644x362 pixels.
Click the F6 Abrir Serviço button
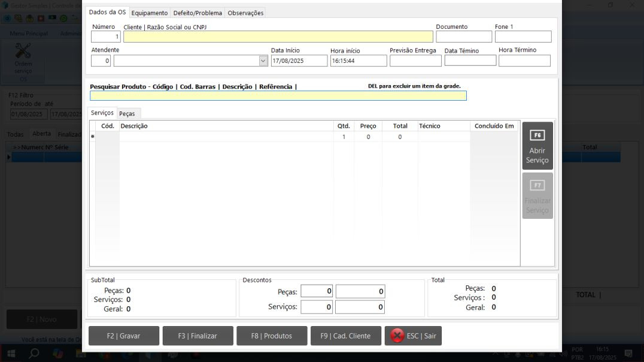[537, 146]
